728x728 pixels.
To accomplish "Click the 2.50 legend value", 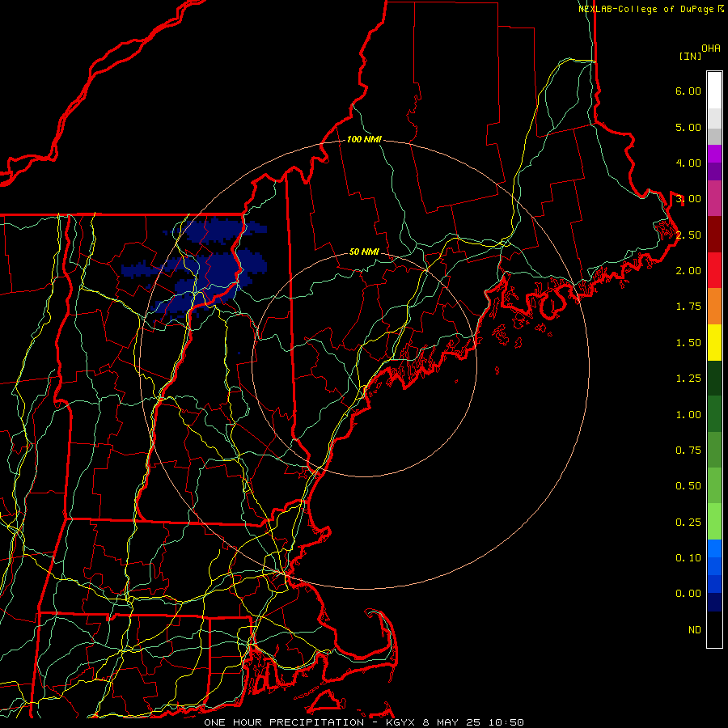I will pyautogui.click(x=688, y=235).
